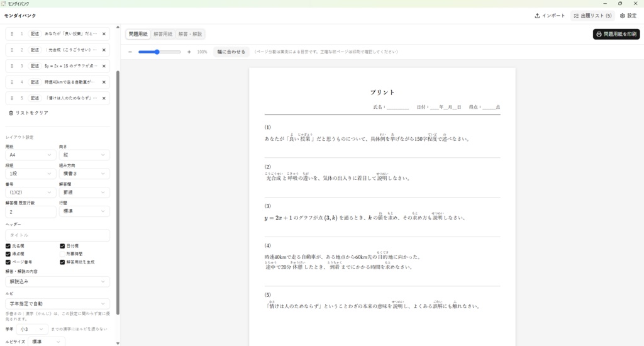Grab the drag handle of question 2

(12, 50)
